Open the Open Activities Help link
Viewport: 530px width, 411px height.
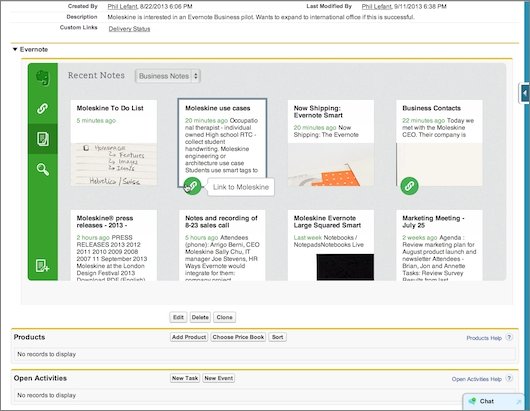pyautogui.click(x=476, y=379)
